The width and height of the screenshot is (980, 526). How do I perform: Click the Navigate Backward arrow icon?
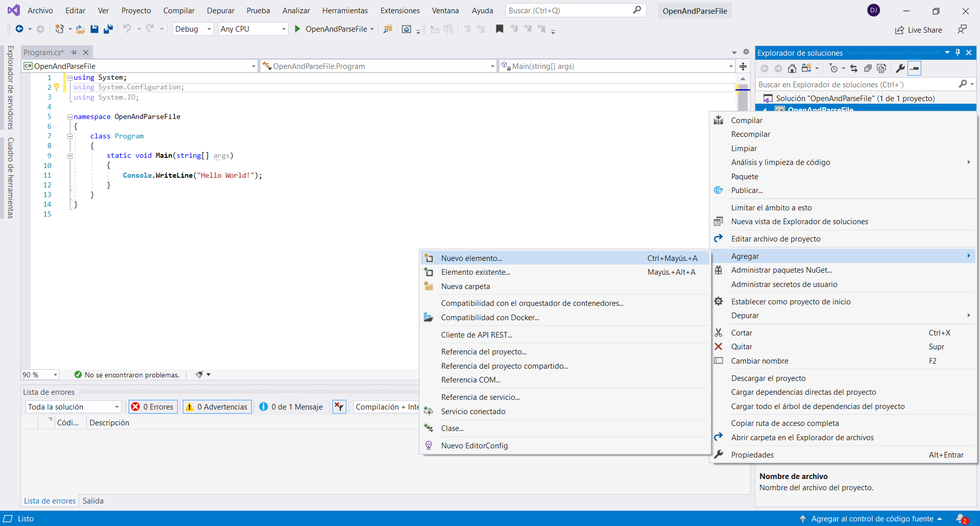coord(19,29)
